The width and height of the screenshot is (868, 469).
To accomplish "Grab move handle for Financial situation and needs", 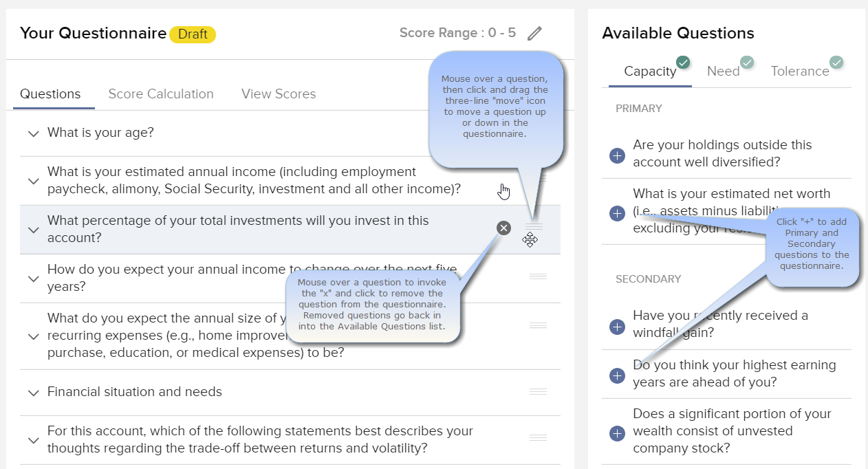I will (538, 392).
